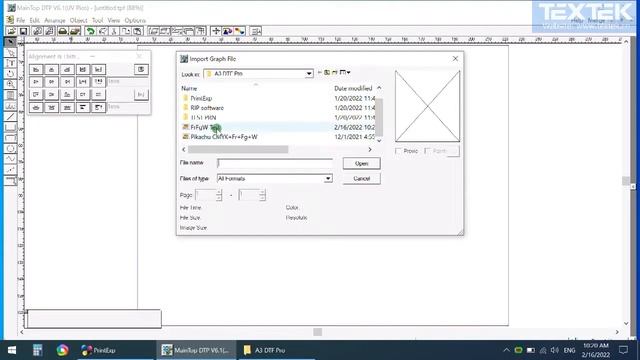Click file list horizontal scrollbar left arrow
Image resolution: width=640 pixels, height=360 pixels.
click(x=184, y=150)
